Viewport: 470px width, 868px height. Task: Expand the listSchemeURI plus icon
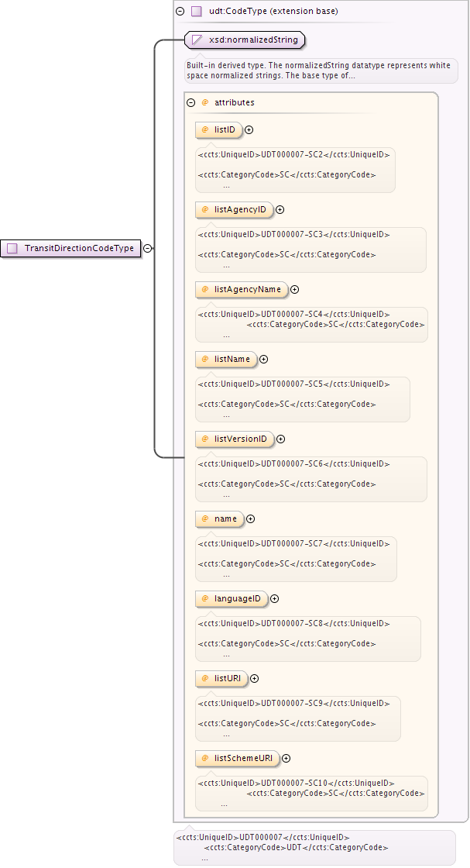286,759
